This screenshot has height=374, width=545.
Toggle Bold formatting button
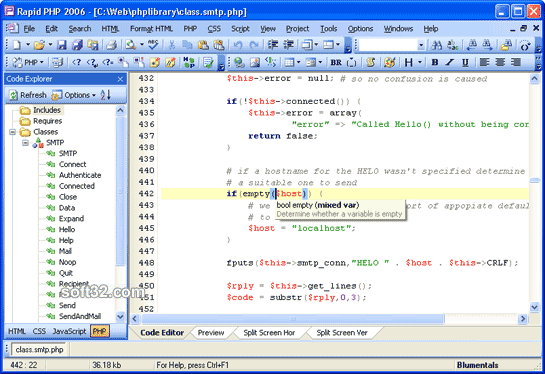click(x=434, y=63)
